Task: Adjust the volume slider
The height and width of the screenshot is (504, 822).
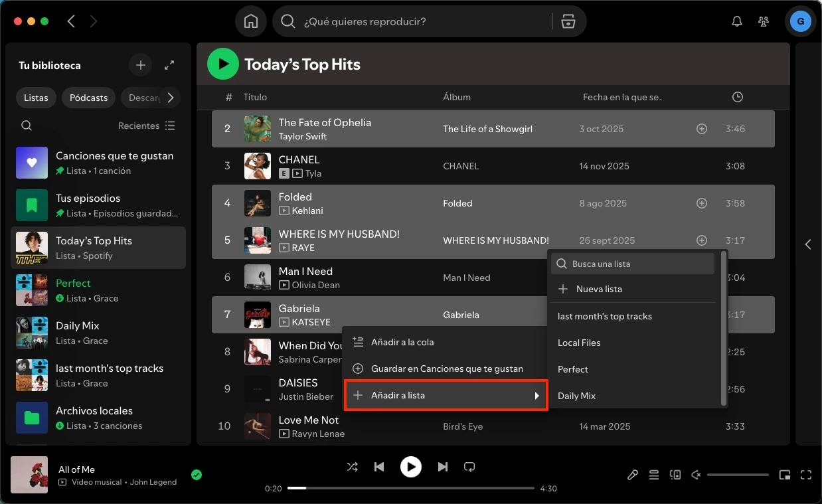Action: pyautogui.click(x=737, y=475)
